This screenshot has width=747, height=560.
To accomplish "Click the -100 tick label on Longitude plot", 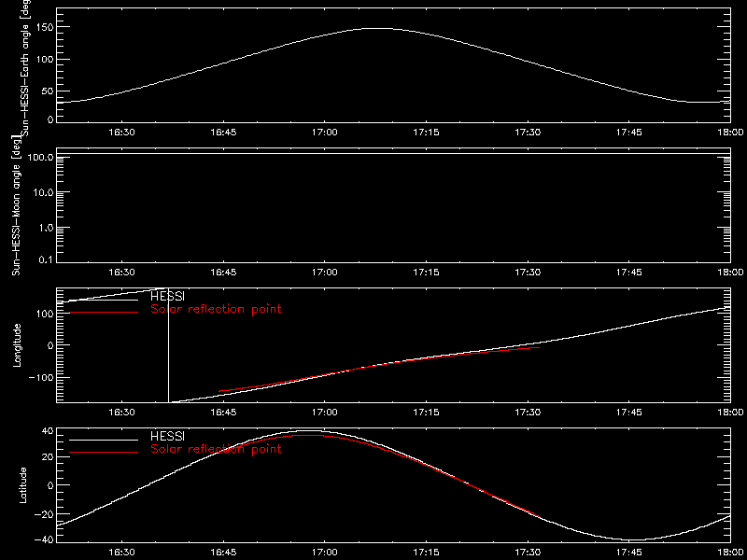I will pyautogui.click(x=39, y=377).
